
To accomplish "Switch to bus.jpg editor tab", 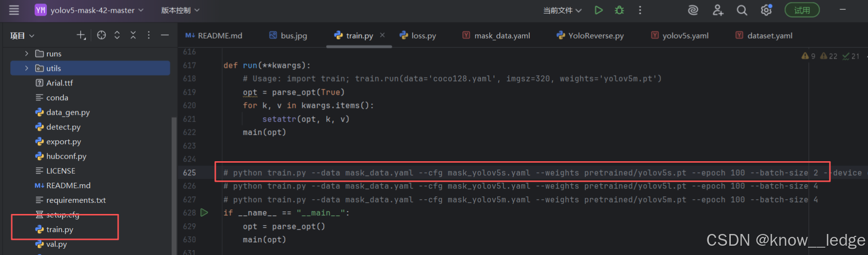I will pyautogui.click(x=288, y=36).
